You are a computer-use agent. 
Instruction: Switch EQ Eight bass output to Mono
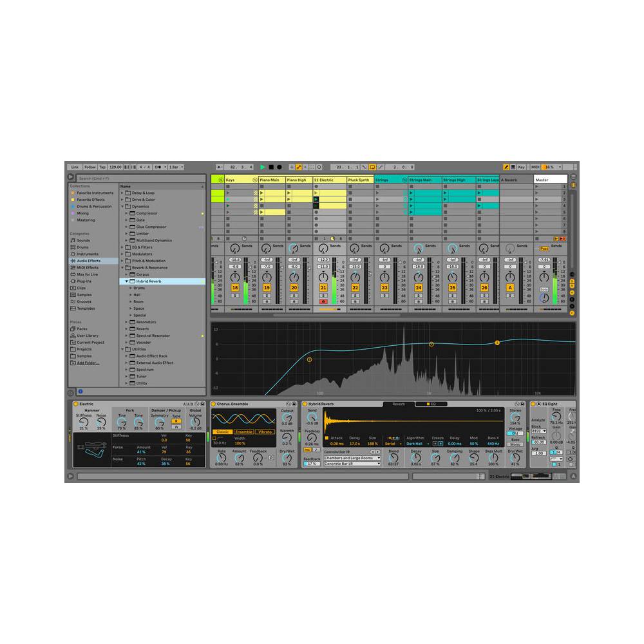click(x=515, y=444)
